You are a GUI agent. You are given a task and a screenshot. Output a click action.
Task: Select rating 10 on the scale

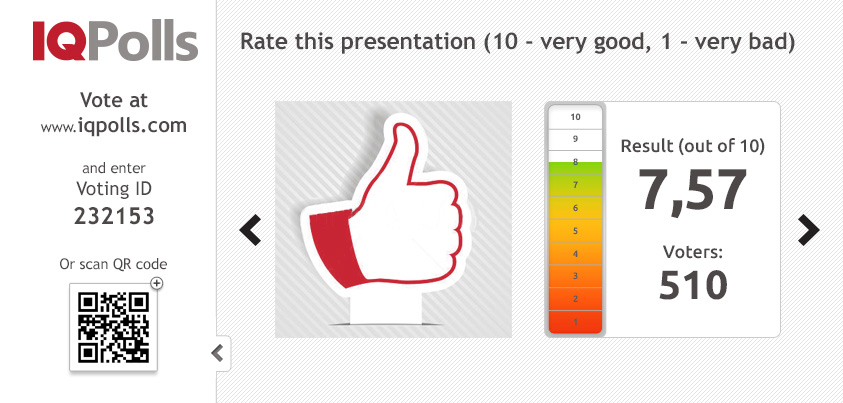pos(575,117)
